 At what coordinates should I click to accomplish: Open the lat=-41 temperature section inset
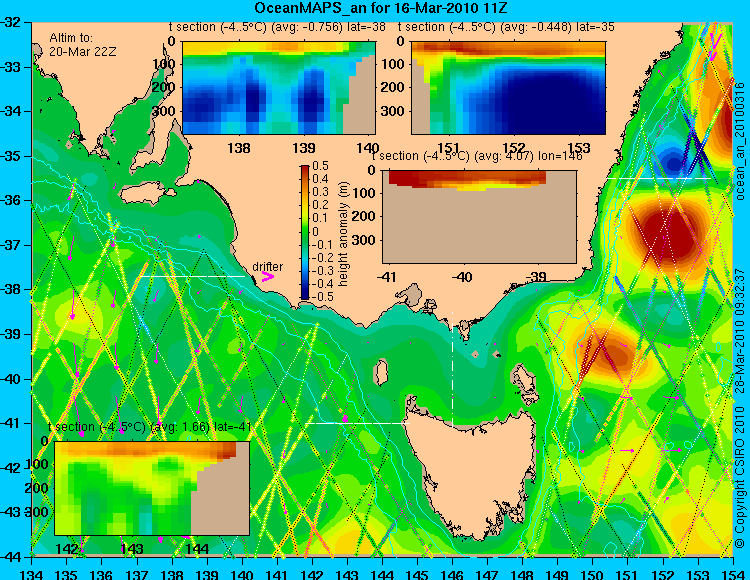pyautogui.click(x=152, y=488)
